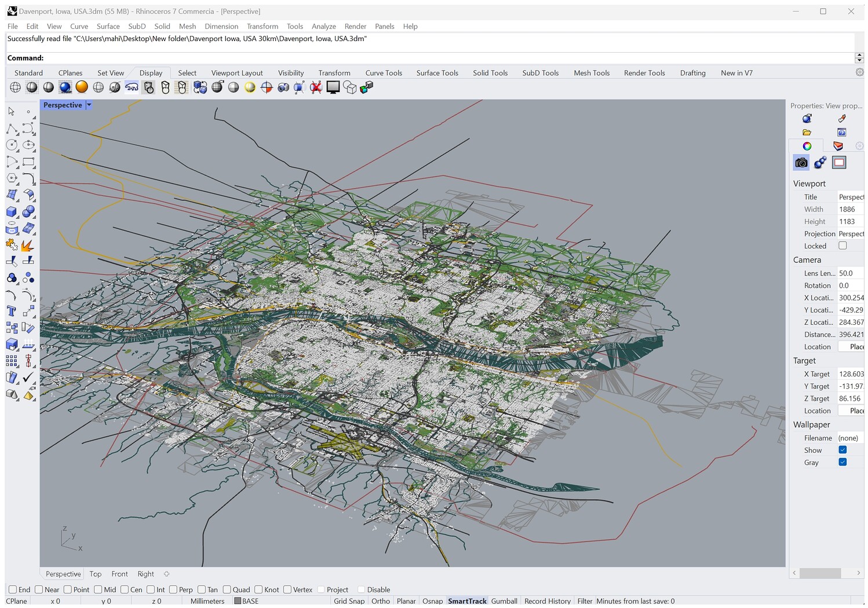This screenshot has height=608, width=868.
Task: Click the Properties panel horizontal scrollbar
Action: (819, 573)
